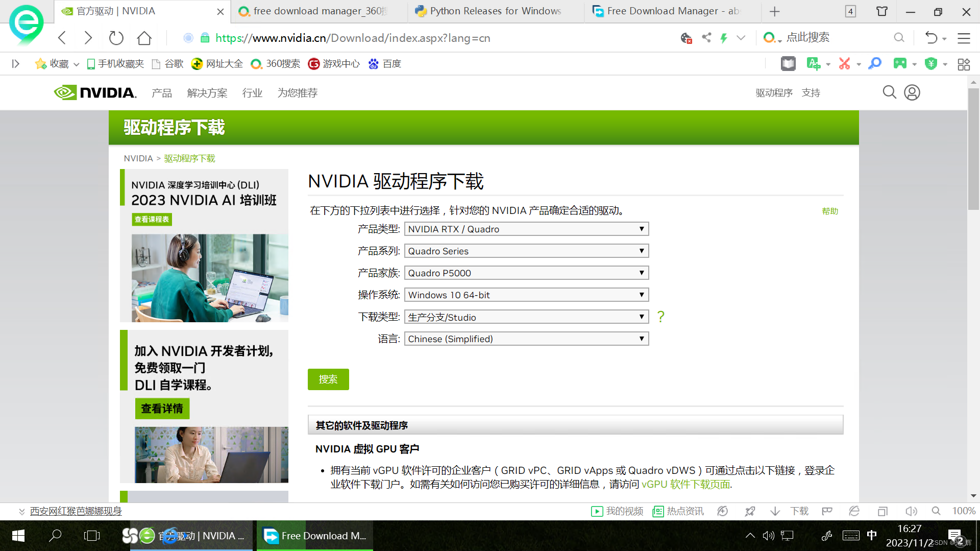
Task: Open Windows Start menu
Action: pos(18,536)
